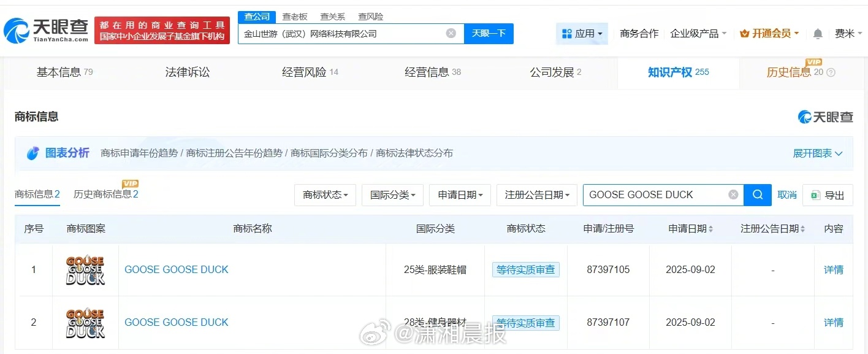Click the 等待实质审查 status tag in row 2

coord(526,322)
